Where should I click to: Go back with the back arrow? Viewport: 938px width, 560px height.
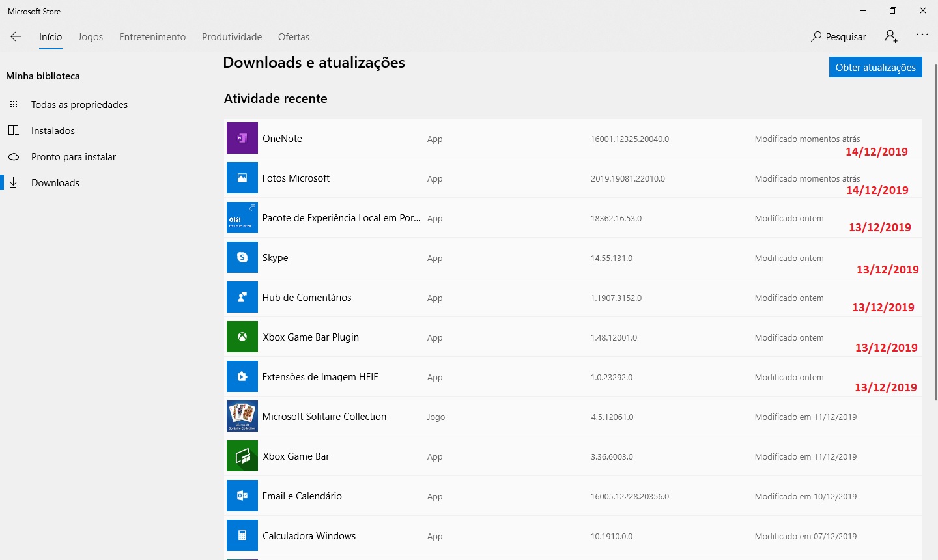click(16, 36)
